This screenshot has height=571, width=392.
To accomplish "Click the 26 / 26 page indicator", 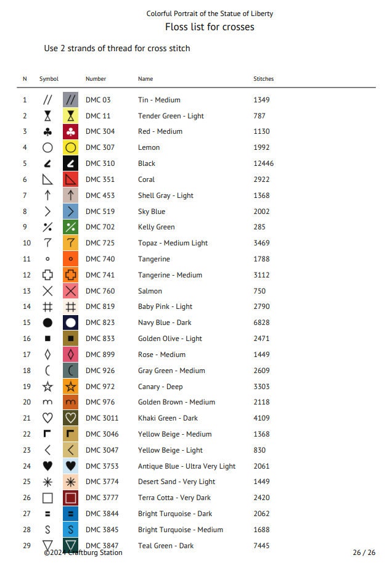I will (x=364, y=553).
